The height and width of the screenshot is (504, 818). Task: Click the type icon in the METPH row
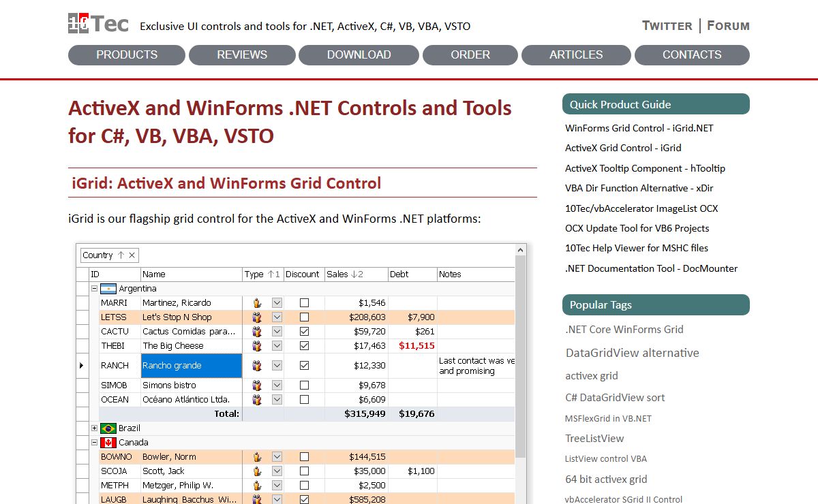click(x=257, y=486)
